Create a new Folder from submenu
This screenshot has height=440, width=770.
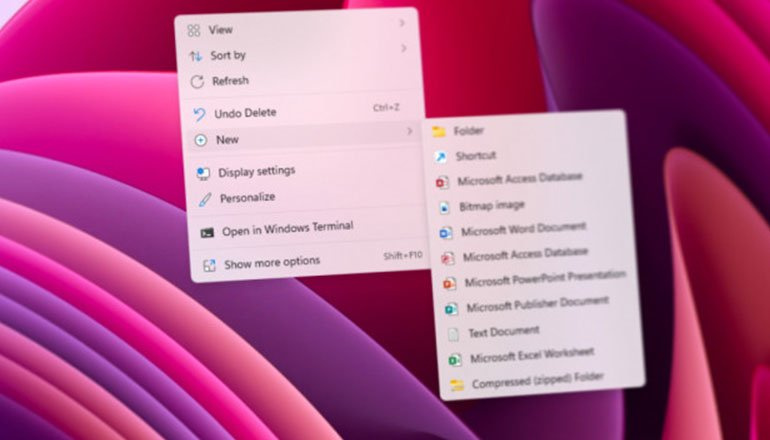tap(525, 129)
